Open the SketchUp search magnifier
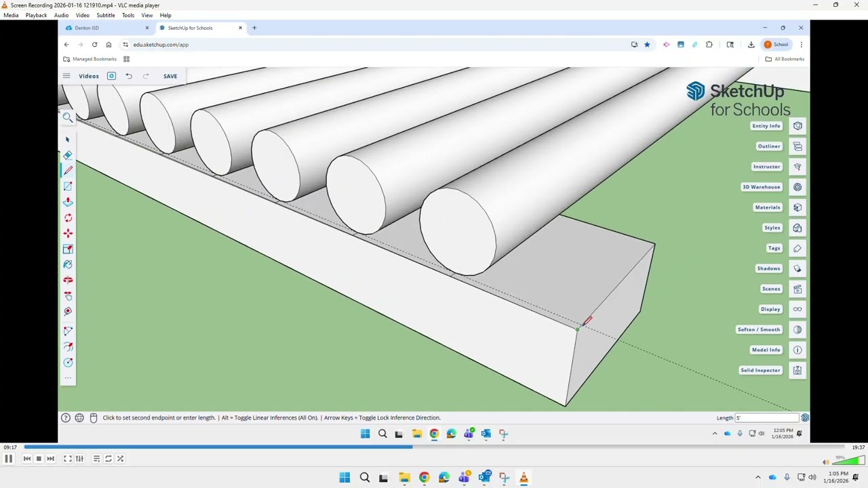This screenshot has width=868, height=488. tap(67, 117)
